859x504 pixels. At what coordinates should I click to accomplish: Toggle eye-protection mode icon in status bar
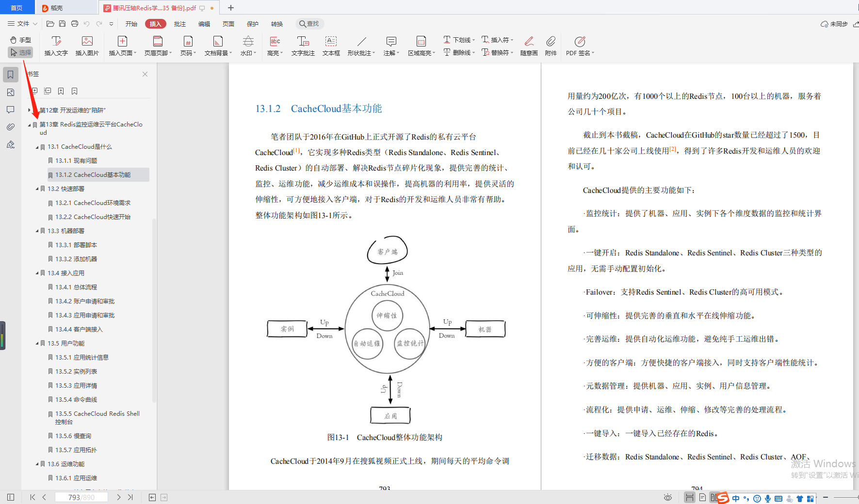(668, 498)
